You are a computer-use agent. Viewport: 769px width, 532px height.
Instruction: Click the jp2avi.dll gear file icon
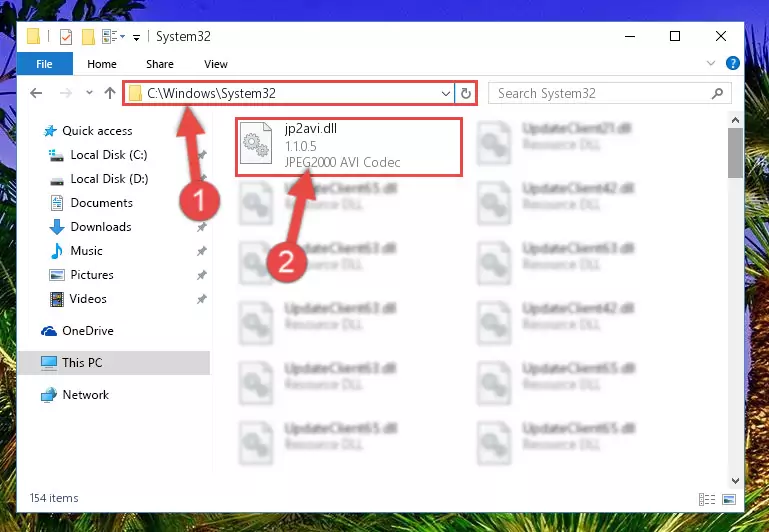pyautogui.click(x=256, y=143)
